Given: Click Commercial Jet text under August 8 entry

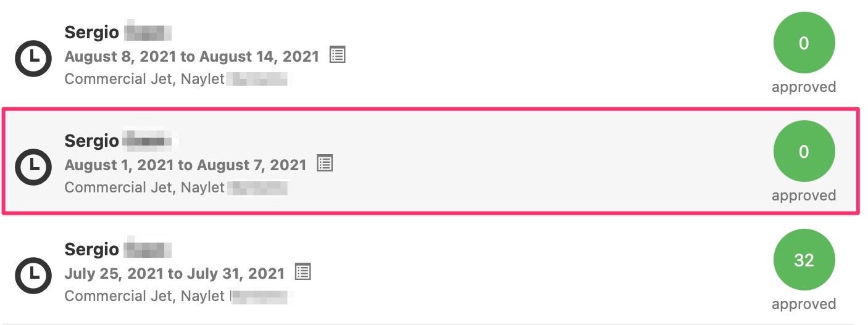Looking at the screenshot, I should tap(119, 79).
